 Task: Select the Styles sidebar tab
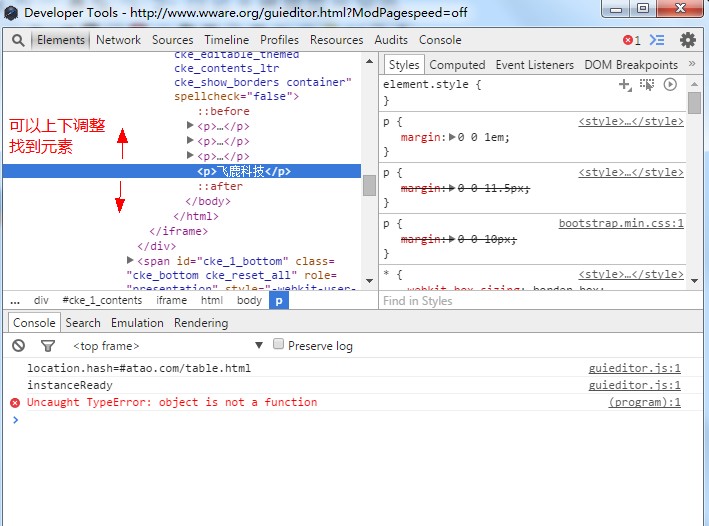pyautogui.click(x=404, y=65)
